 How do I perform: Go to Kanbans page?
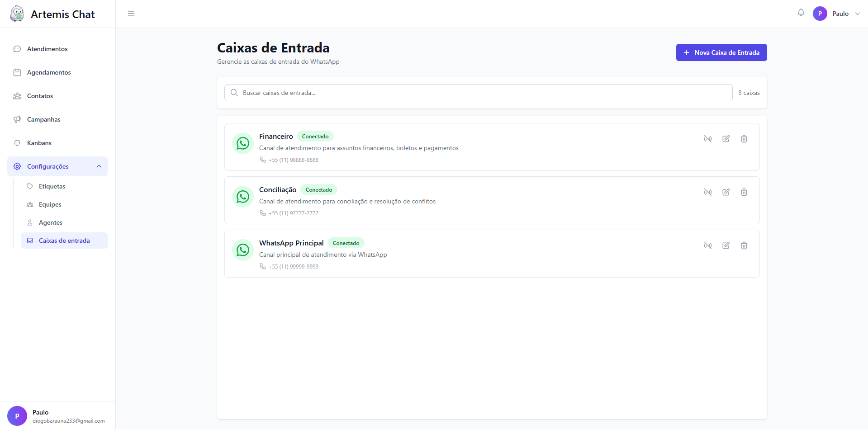39,143
